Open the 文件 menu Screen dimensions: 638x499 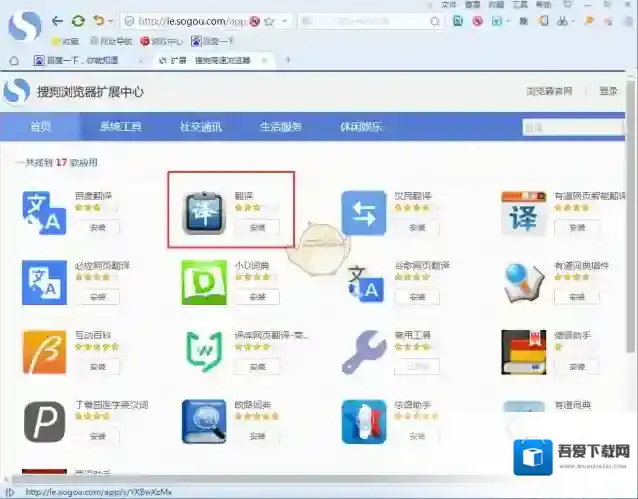tap(449, 4)
